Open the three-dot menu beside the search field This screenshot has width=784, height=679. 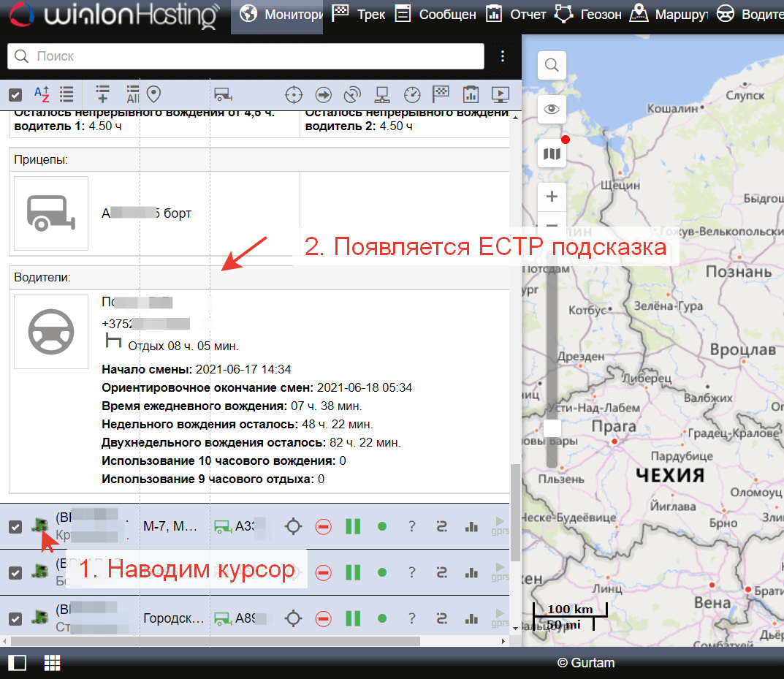pyautogui.click(x=503, y=56)
